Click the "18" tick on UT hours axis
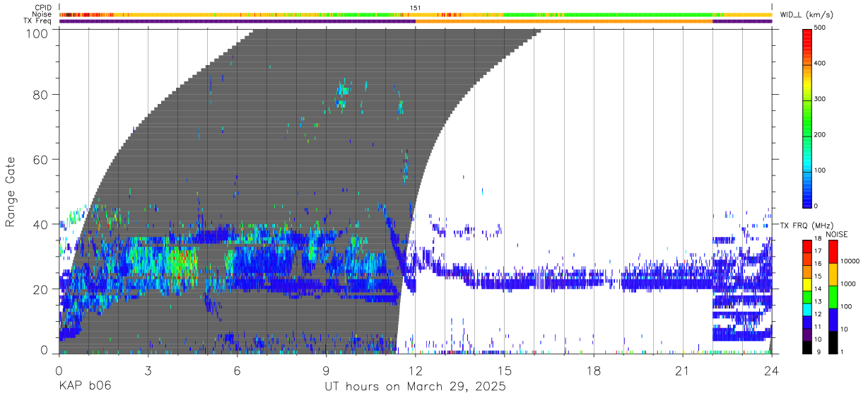Viewport: 868px width, 401px height. pyautogui.click(x=593, y=371)
